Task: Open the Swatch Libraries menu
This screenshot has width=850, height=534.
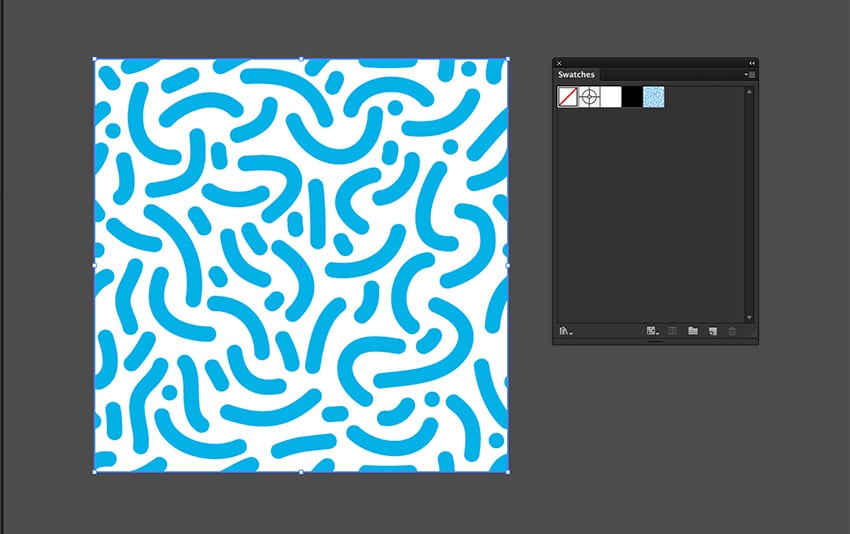Action: click(565, 331)
